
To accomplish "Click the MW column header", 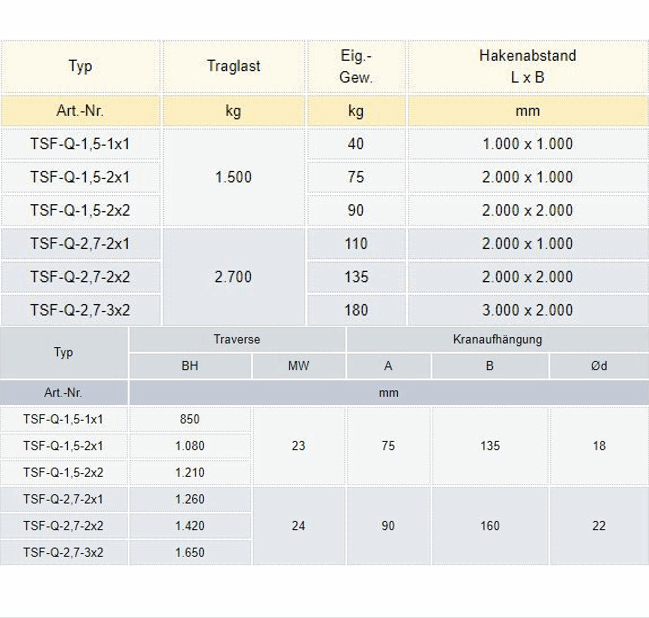I will tap(298, 366).
